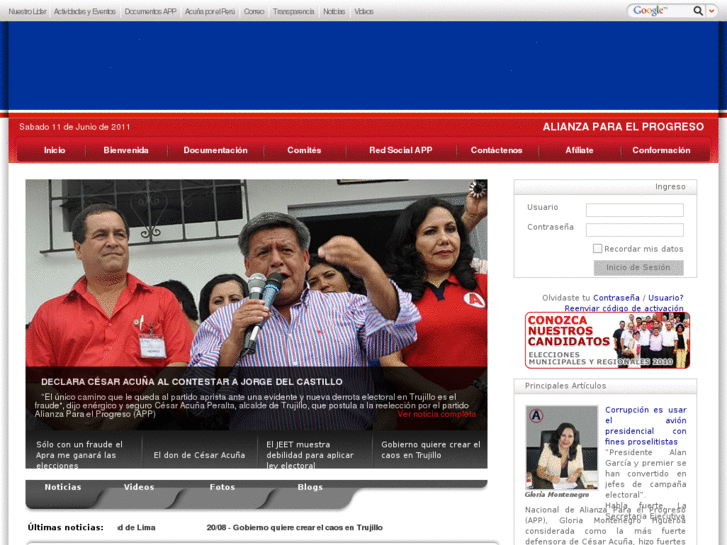Viewport: 727px width, 545px height.
Task: Click Alianza Para El Progreso title text
Action: tap(623, 127)
